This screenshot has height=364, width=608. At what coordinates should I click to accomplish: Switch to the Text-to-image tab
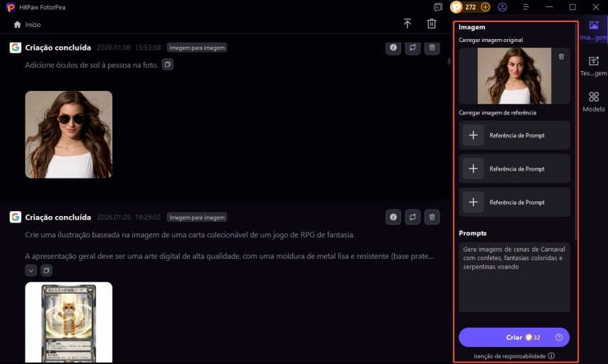point(593,66)
